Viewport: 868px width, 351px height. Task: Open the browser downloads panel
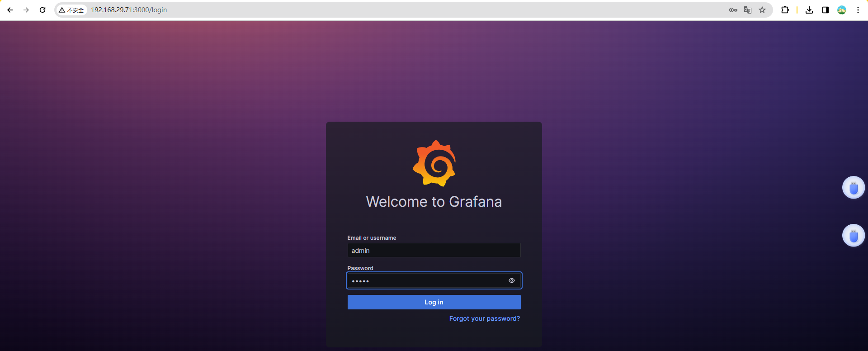[809, 10]
